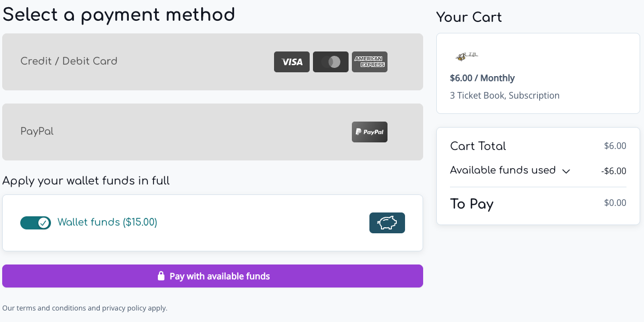Screen dimensions: 644x322
Task: Click the piggy bank wallet icon
Action: tap(387, 223)
